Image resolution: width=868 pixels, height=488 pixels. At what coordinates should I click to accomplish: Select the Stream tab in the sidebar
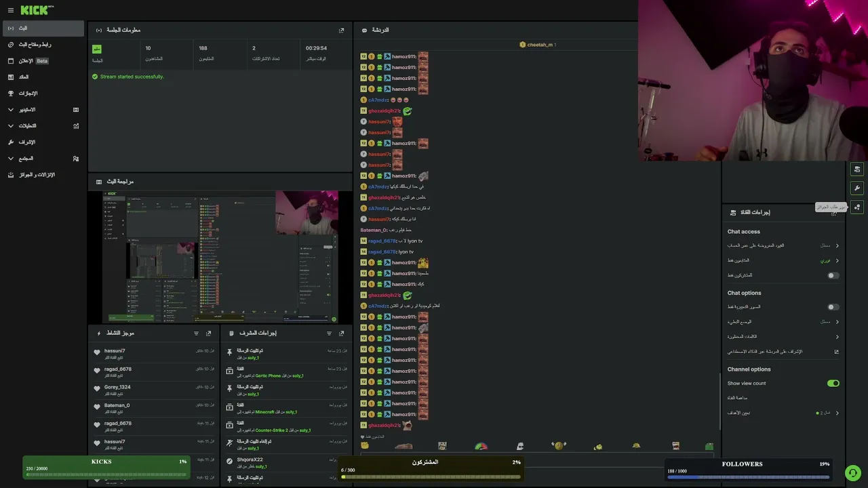tap(43, 28)
